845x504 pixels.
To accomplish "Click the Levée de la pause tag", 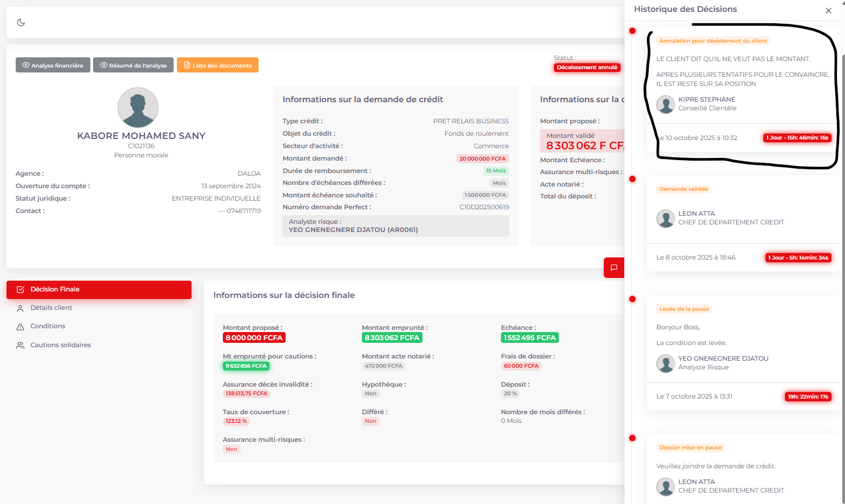I will point(684,309).
